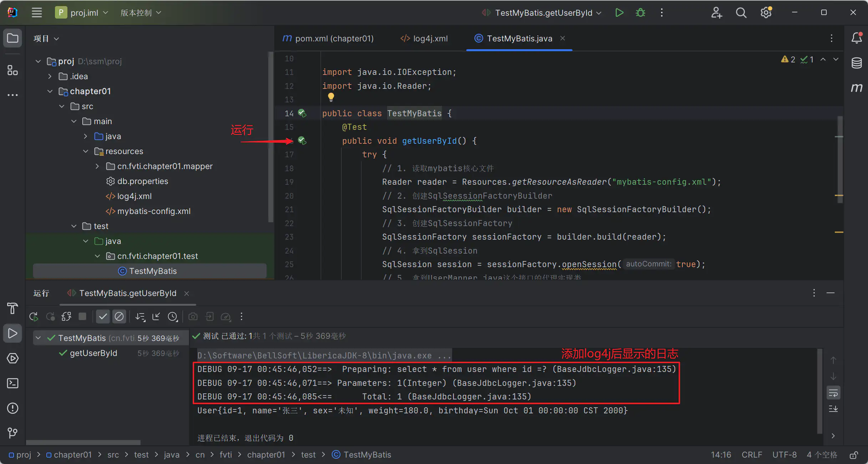
Task: Open the run configuration dropdown
Action: click(x=542, y=13)
